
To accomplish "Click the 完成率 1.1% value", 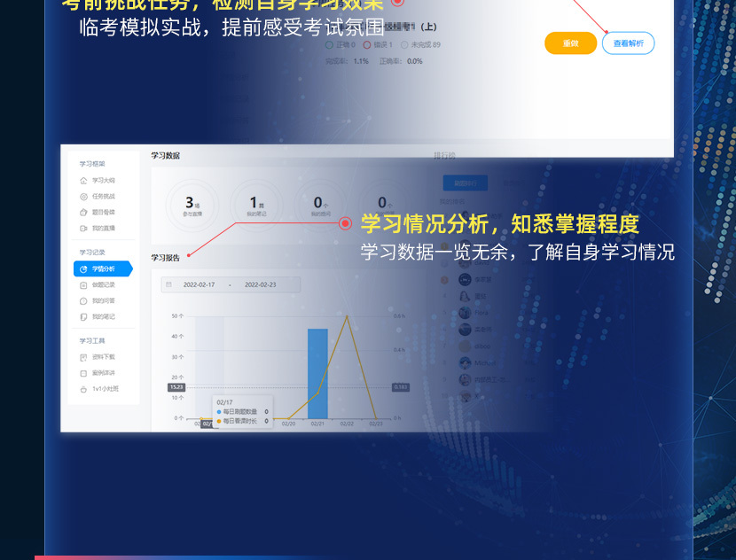I will [361, 61].
